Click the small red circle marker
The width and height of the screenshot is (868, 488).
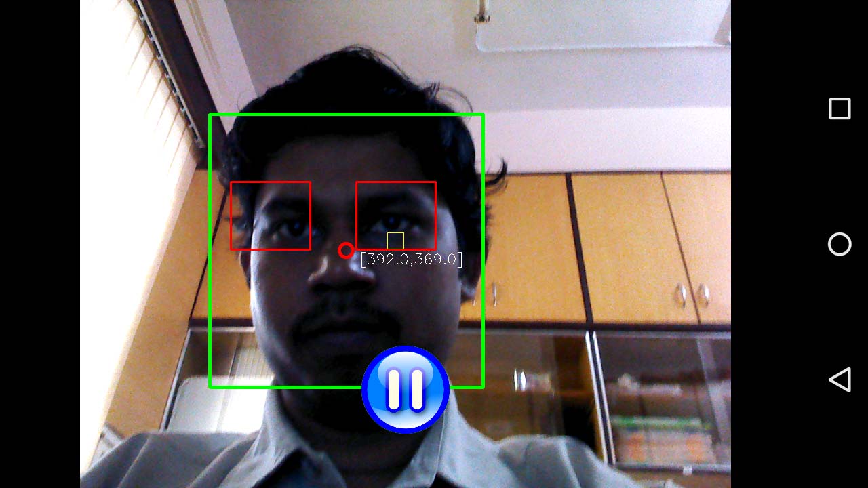(346, 251)
